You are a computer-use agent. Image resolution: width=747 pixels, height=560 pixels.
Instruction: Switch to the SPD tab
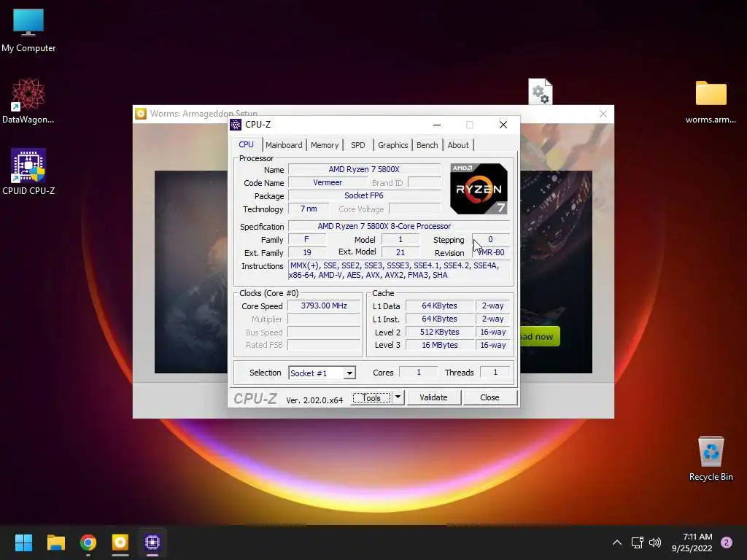(357, 145)
